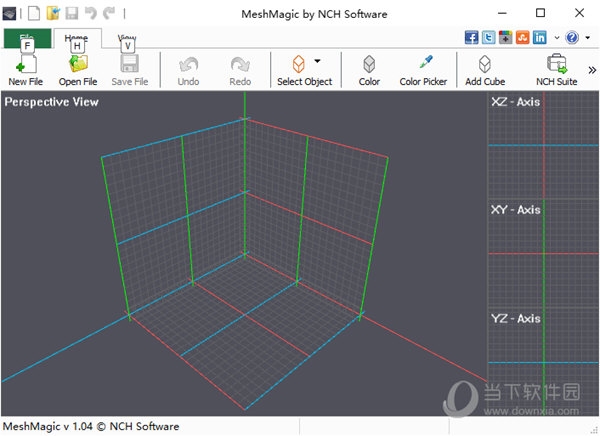Click the StumbleUpon share icon
600x436 pixels.
(523, 38)
